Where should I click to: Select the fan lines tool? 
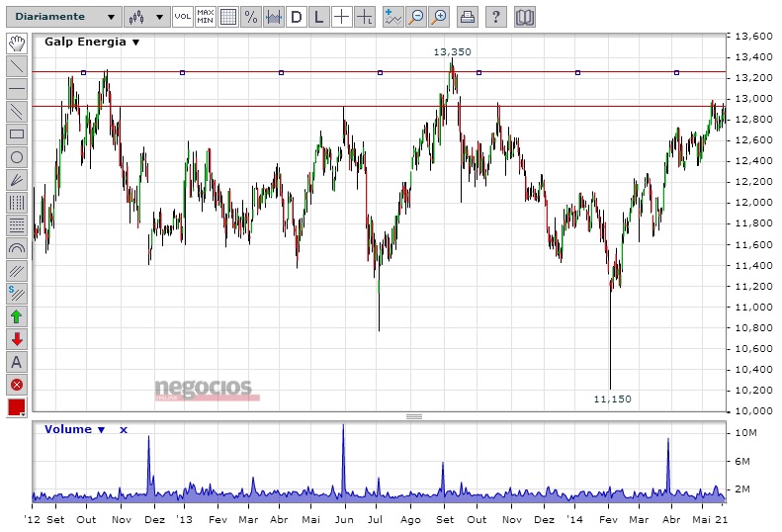coord(17,180)
